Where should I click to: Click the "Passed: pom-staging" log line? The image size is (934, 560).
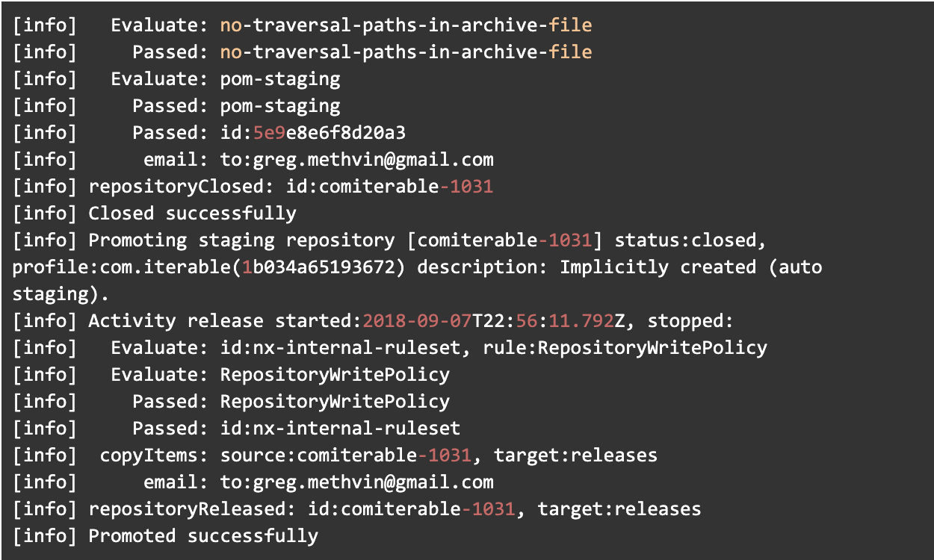[236, 106]
